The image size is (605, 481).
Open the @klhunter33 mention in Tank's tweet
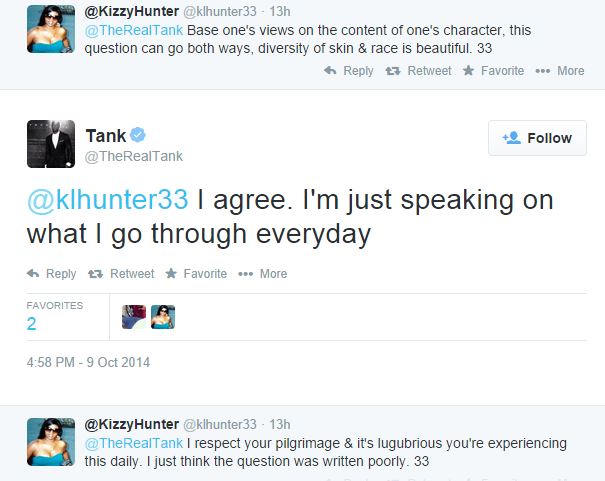[x=106, y=199]
